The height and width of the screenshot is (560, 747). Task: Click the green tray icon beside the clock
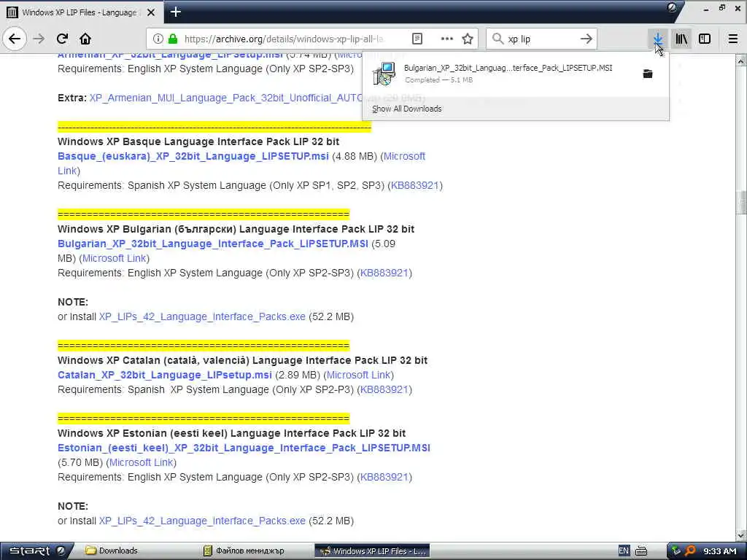click(x=676, y=551)
